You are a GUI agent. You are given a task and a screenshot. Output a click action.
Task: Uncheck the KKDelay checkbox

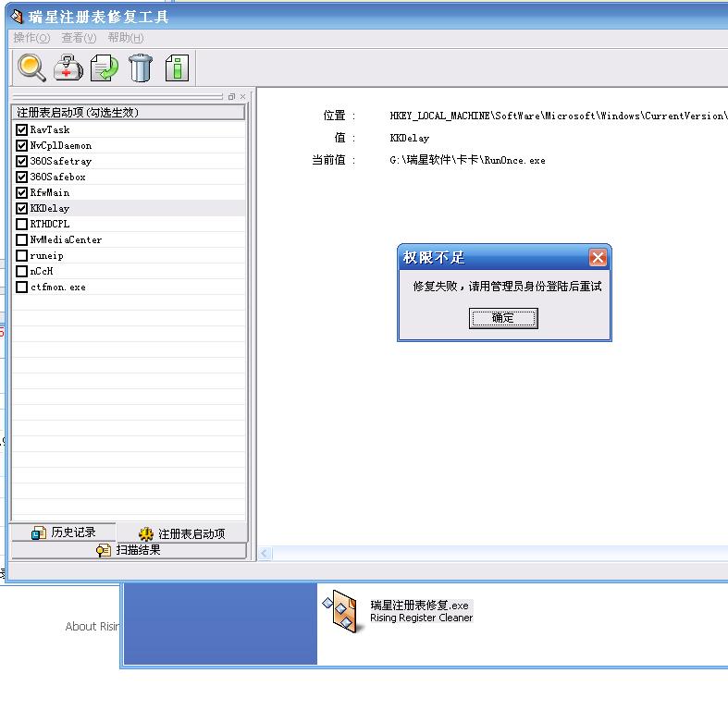click(21, 208)
